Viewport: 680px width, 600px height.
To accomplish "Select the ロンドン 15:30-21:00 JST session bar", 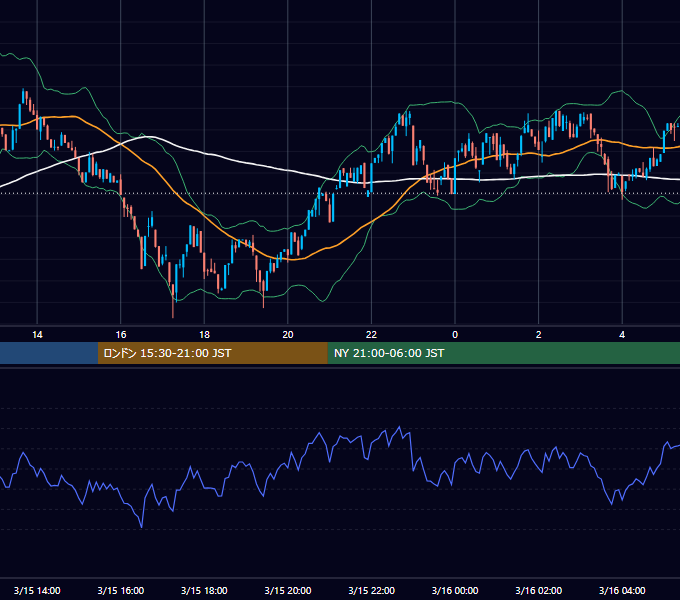I will point(212,353).
